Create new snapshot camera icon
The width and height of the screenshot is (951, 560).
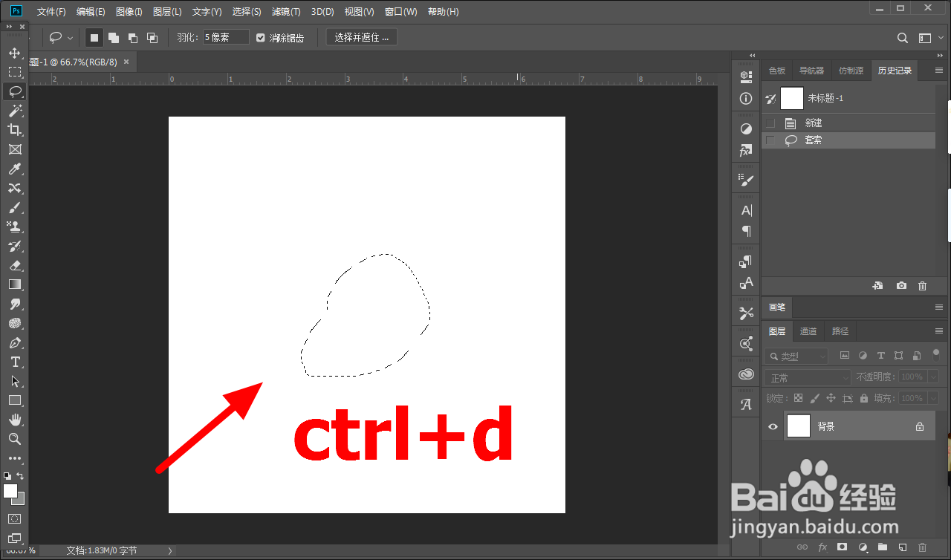click(901, 285)
